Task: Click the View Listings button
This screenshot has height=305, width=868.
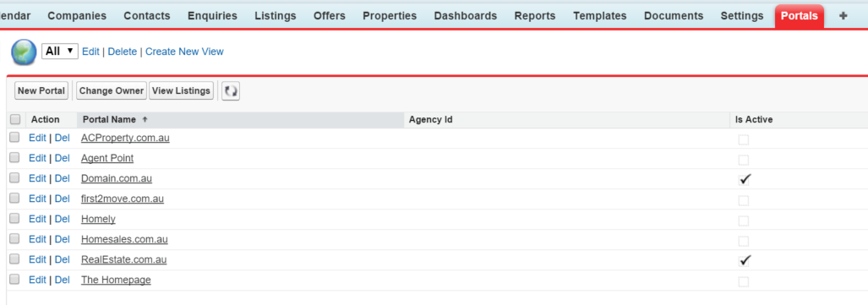Action: [181, 90]
